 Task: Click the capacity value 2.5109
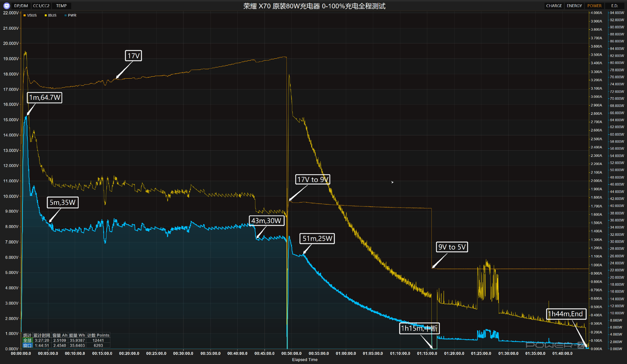[60, 341]
